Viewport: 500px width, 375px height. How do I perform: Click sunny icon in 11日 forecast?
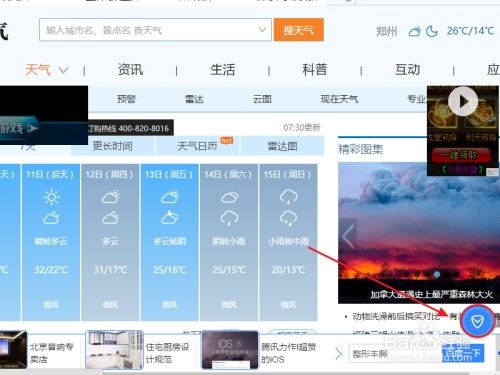51,197
